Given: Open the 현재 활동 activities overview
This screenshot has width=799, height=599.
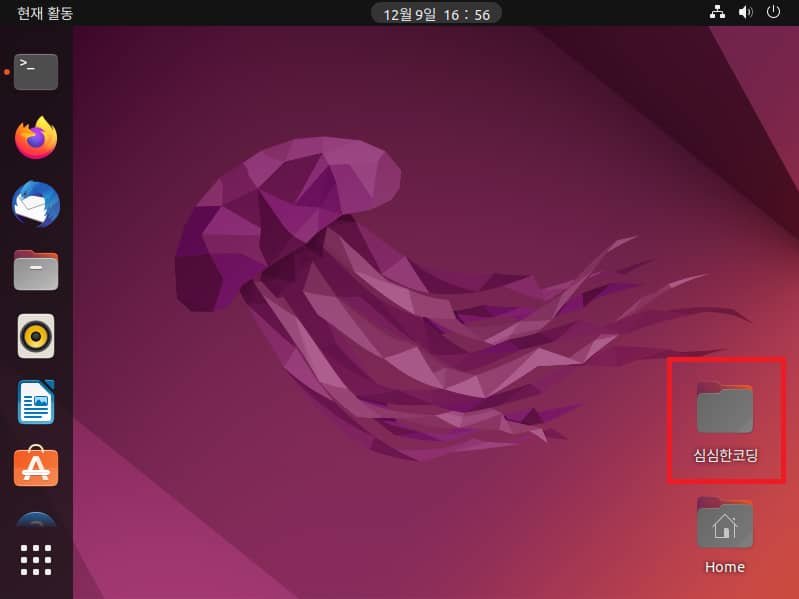Looking at the screenshot, I should point(45,13).
